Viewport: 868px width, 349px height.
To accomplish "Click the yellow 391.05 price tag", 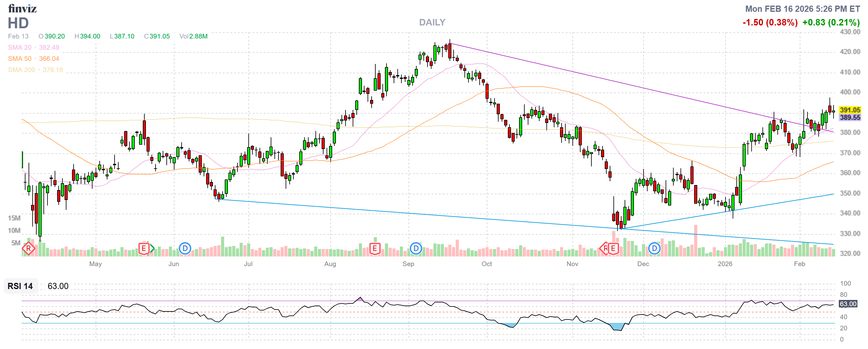I will [x=849, y=110].
